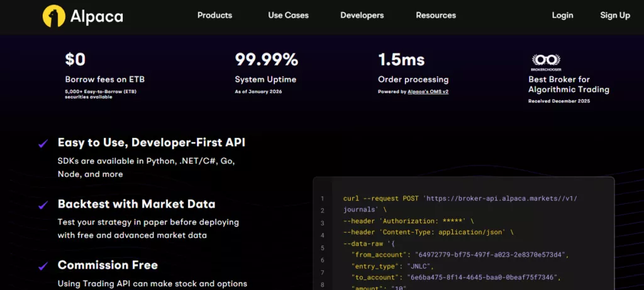Click the checkmark beside Commission Free

(43, 266)
